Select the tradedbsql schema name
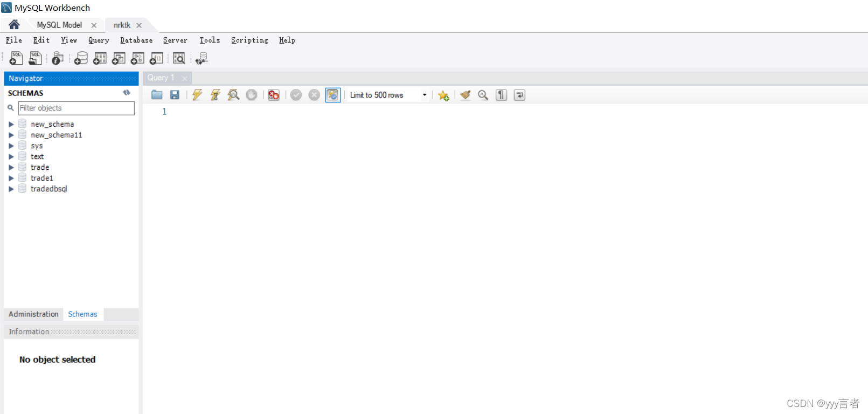This screenshot has height=414, width=868. pyautogui.click(x=48, y=189)
